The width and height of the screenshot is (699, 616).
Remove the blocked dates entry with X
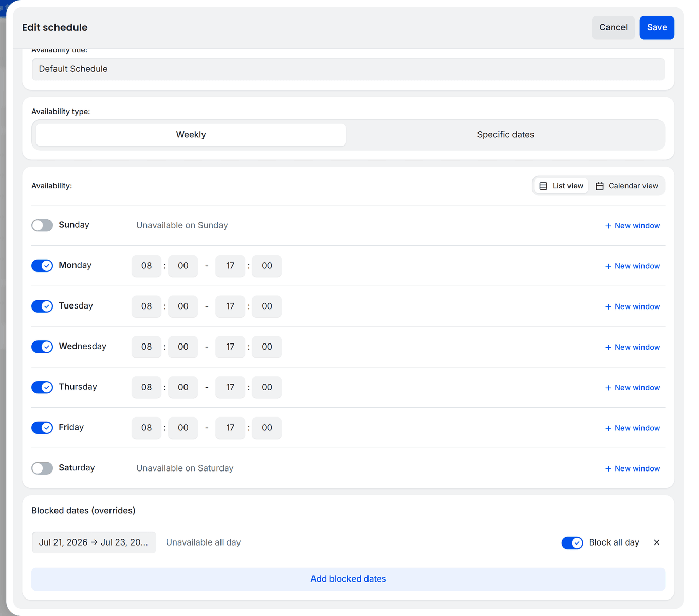[656, 542]
